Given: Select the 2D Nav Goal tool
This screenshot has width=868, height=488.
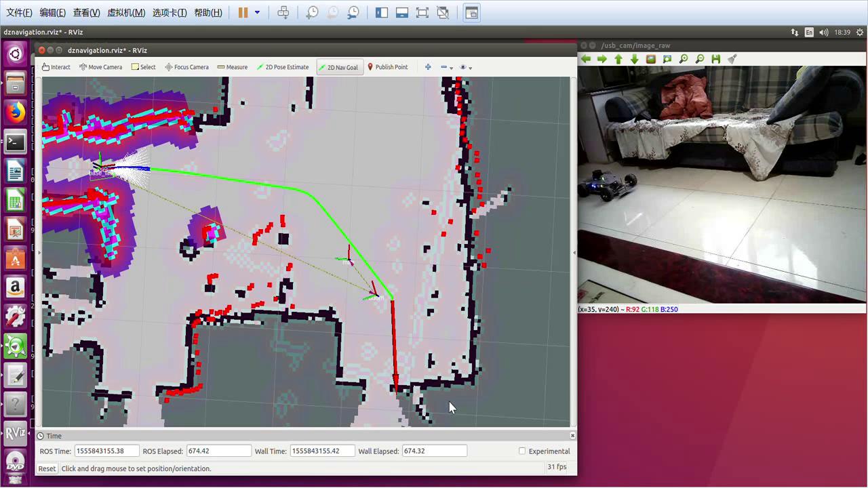Looking at the screenshot, I should tap(339, 67).
